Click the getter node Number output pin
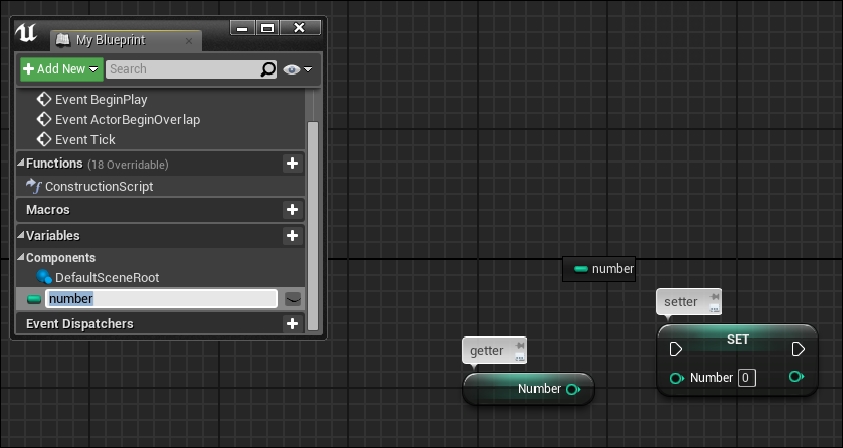The height and width of the screenshot is (448, 843). coord(573,389)
